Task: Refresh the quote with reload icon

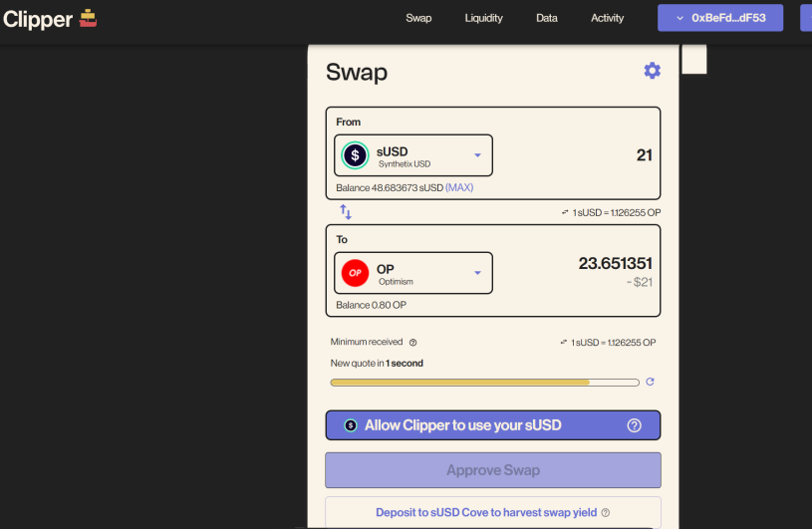Action: pos(651,382)
